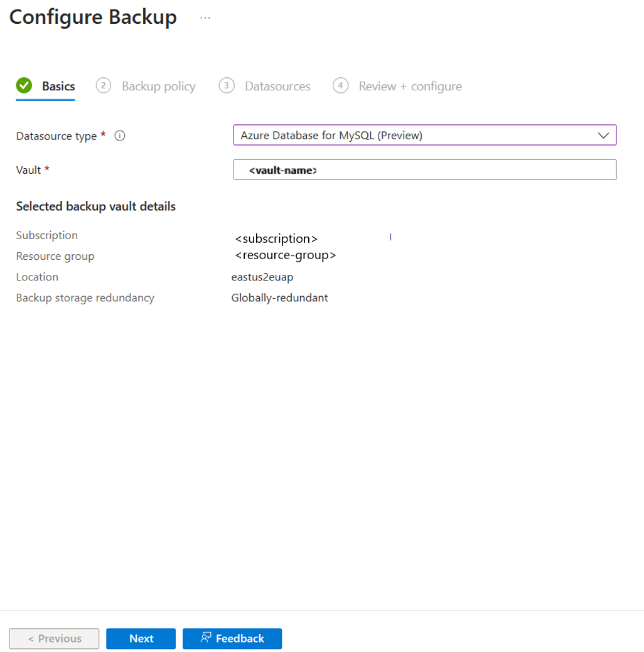The height and width of the screenshot is (652, 644).
Task: Click the ellipsis next to Configure Backup title
Action: click(x=205, y=18)
